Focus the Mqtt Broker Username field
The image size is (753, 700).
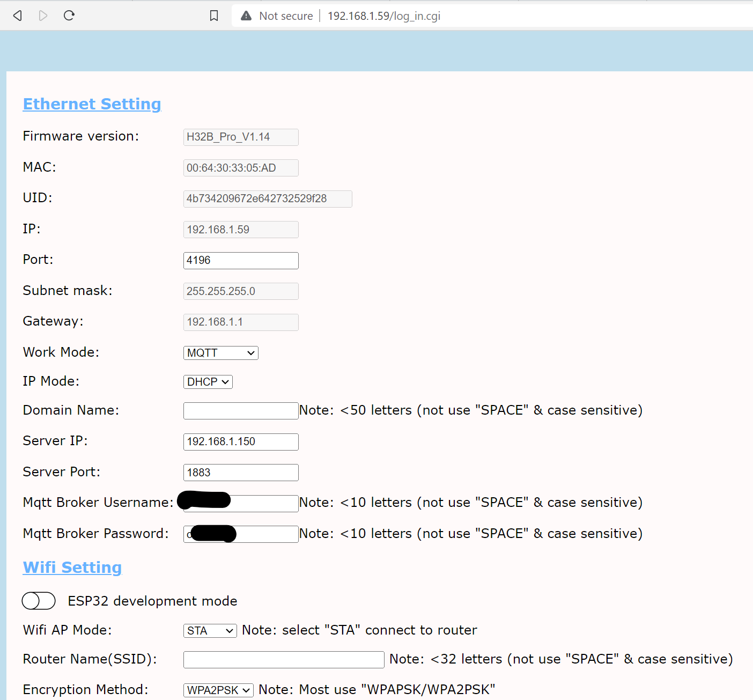[x=264, y=504]
